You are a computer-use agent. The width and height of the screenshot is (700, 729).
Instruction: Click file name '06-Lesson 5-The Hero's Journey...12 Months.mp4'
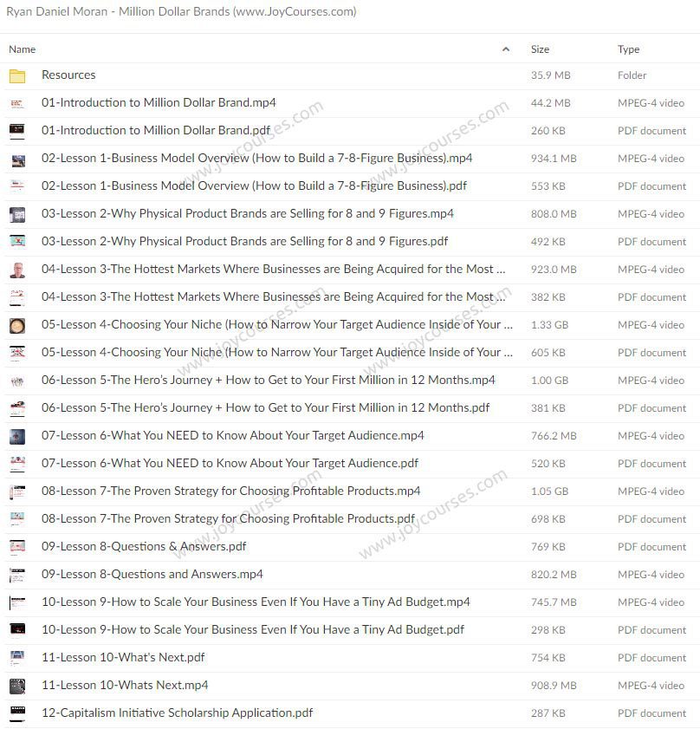[269, 381]
